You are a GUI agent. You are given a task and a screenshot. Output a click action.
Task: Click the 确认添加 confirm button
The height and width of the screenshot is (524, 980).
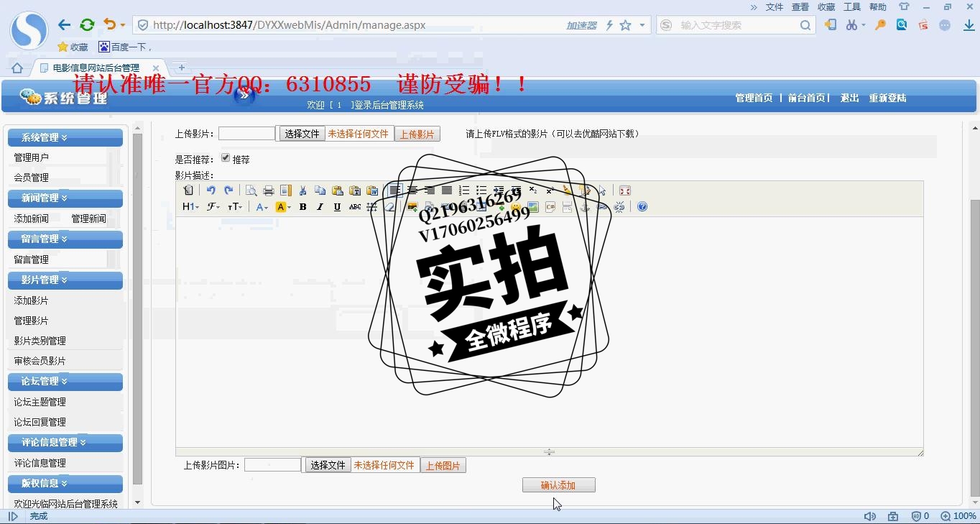click(558, 485)
